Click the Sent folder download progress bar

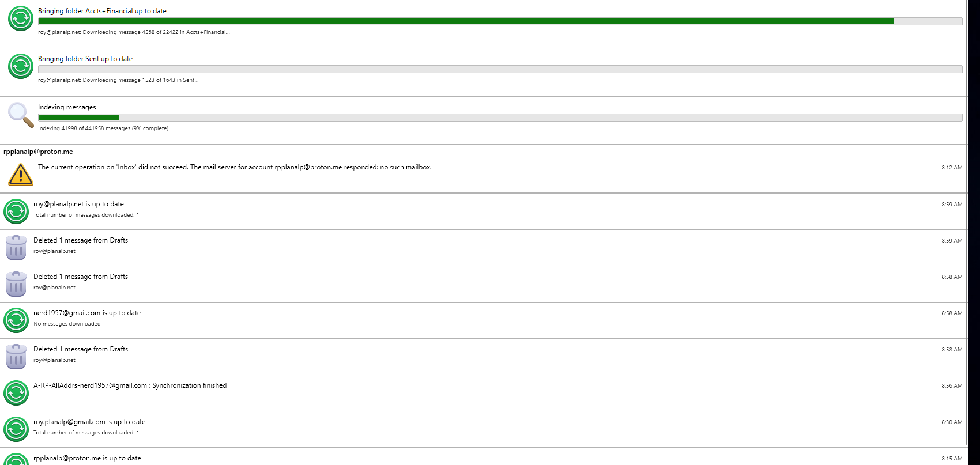pyautogui.click(x=500, y=69)
